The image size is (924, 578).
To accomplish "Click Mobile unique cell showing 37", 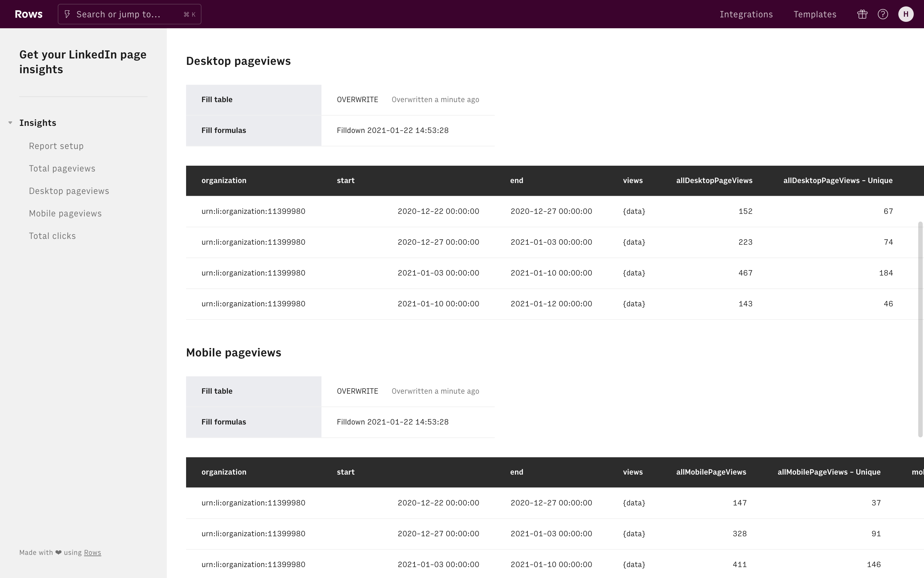I will (x=876, y=503).
